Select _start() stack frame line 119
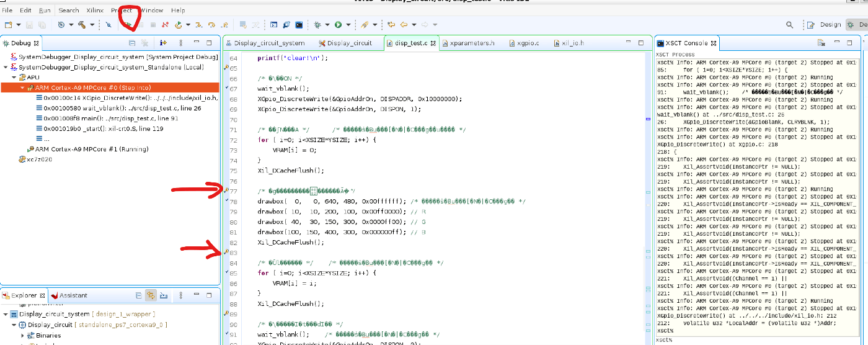868x345 pixels. (x=99, y=128)
